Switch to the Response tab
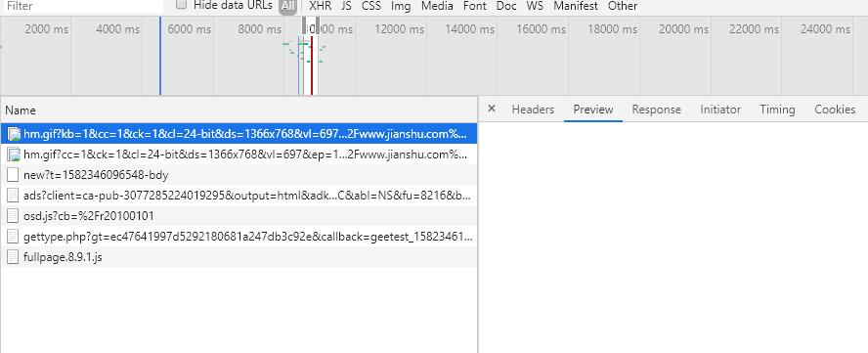The image size is (868, 353). pyautogui.click(x=657, y=110)
